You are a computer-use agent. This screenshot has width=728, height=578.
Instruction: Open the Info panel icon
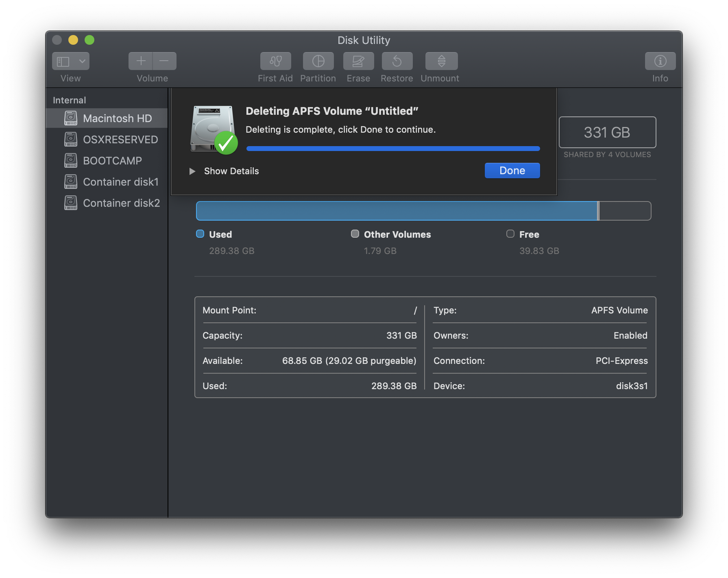tap(660, 61)
